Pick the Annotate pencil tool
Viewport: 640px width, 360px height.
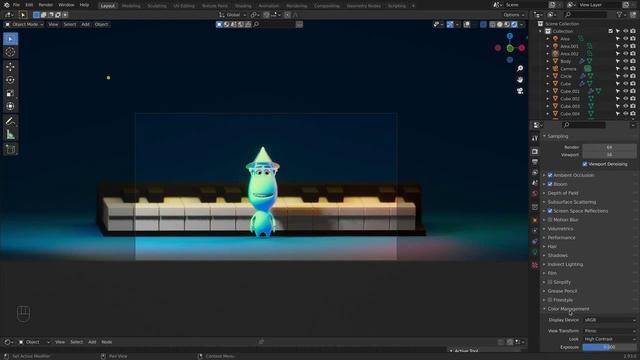click(x=10, y=121)
